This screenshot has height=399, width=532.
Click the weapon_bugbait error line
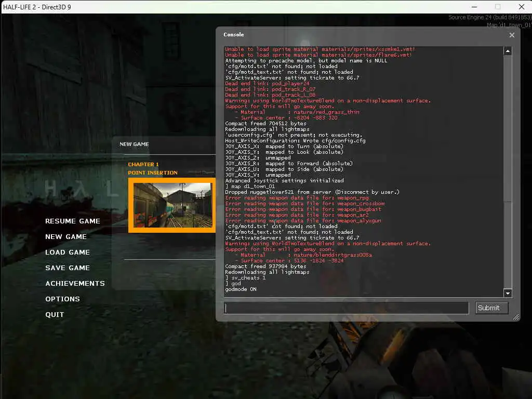pos(303,209)
